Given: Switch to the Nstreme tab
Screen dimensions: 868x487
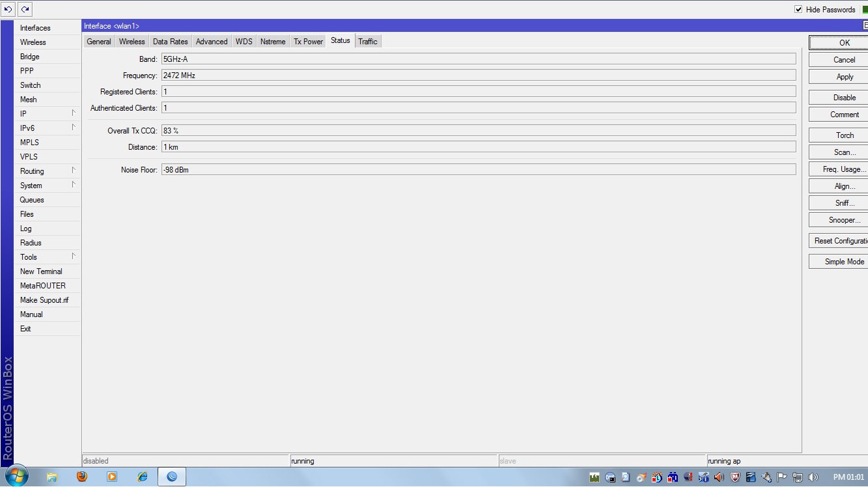Looking at the screenshot, I should click(273, 42).
